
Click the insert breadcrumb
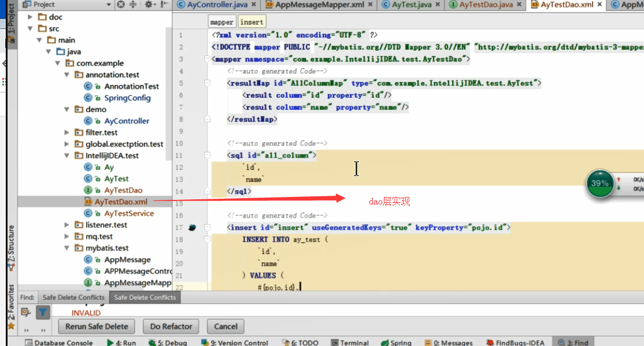252,22
